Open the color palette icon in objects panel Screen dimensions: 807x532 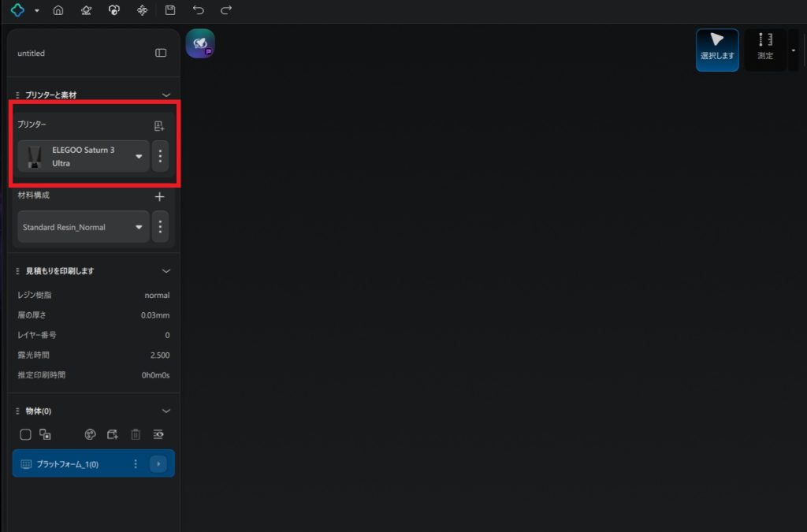pyautogui.click(x=90, y=434)
